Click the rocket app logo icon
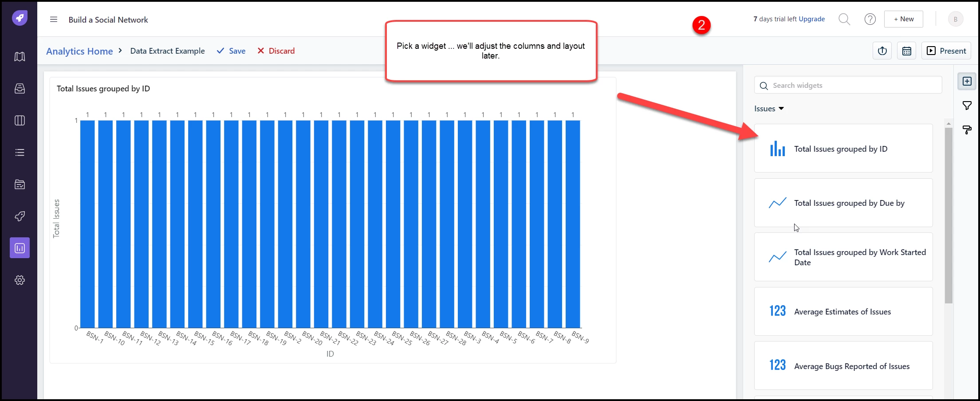This screenshot has height=401, width=980. pos(20,18)
